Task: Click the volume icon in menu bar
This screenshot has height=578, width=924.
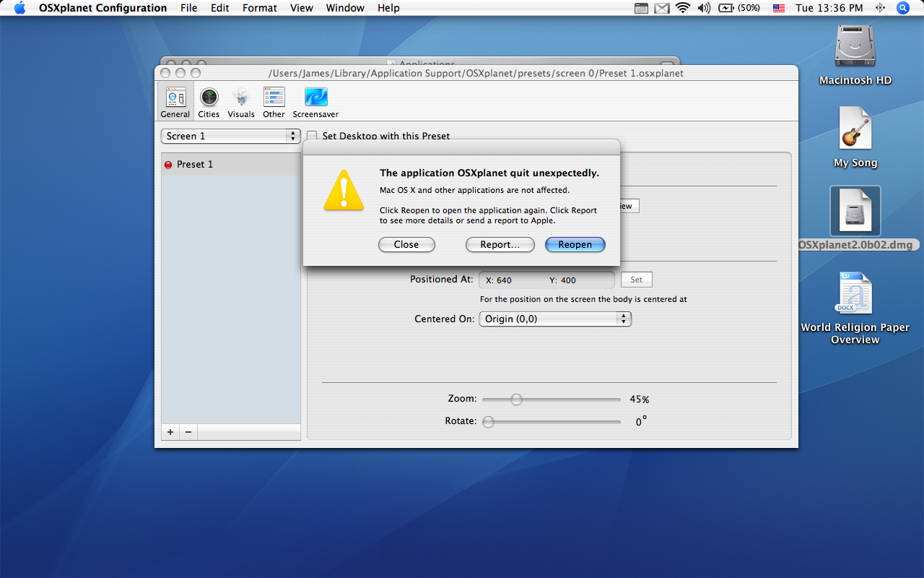Action: point(704,8)
